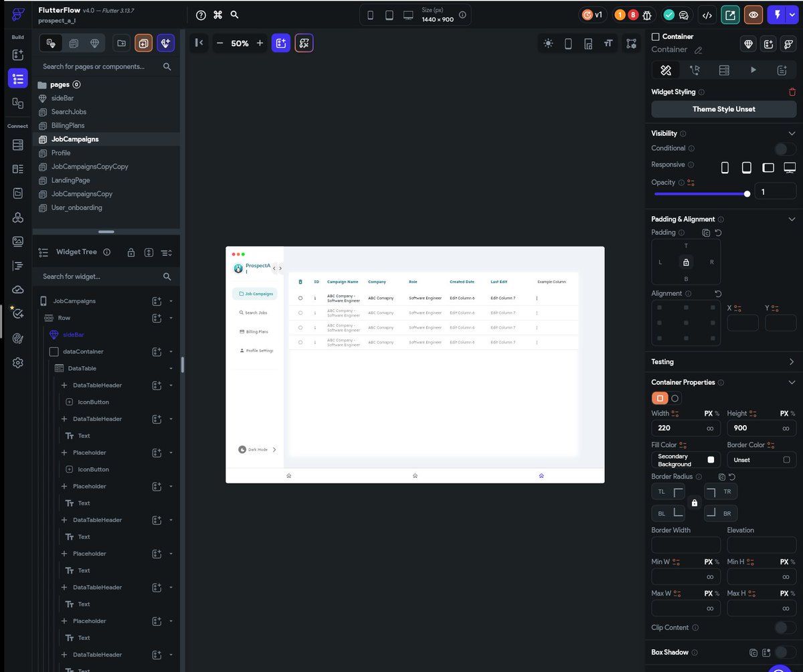Toggle the padding lock in center
Screen dimensions: 803x672
[x=686, y=262]
